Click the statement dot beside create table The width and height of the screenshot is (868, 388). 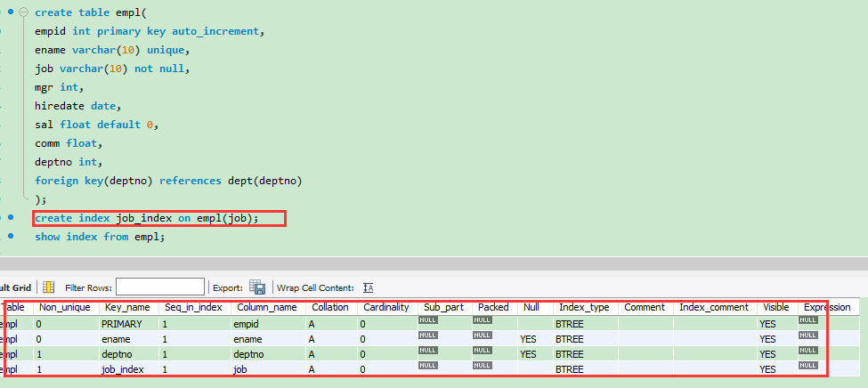pyautogui.click(x=11, y=12)
